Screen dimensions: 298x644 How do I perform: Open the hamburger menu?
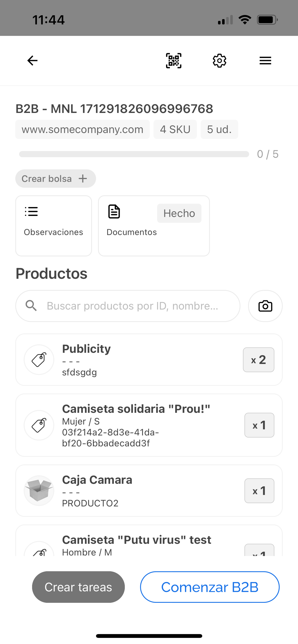[265, 61]
